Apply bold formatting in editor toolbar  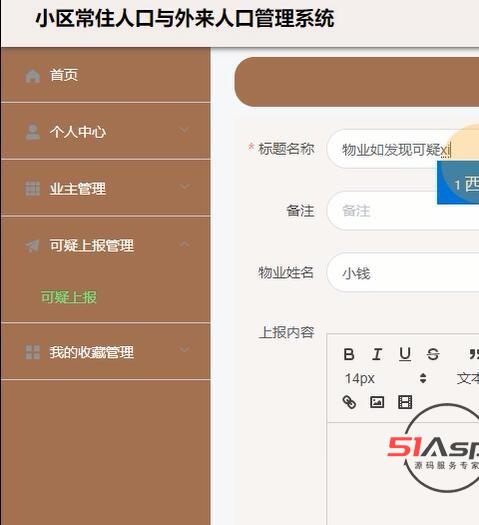point(349,354)
